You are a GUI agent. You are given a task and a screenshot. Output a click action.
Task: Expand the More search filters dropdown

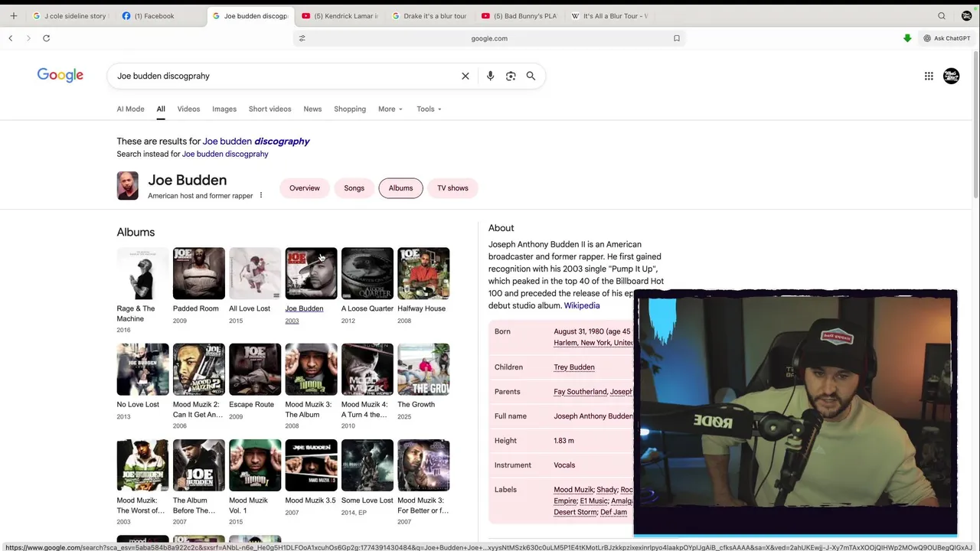click(x=390, y=109)
